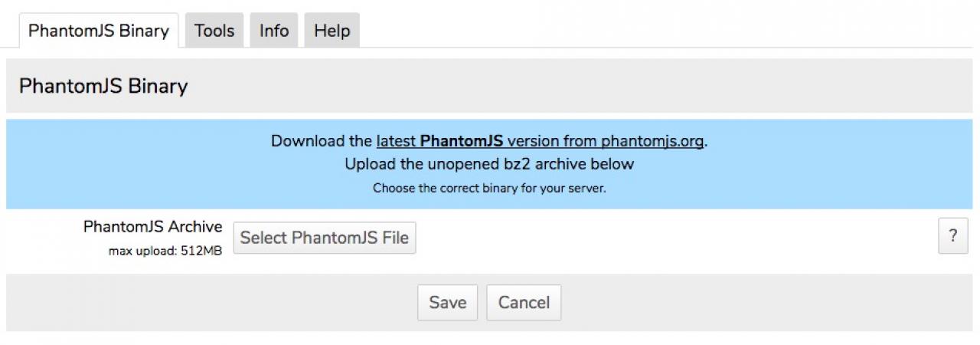Click the PhantomJS Archive field label

click(x=152, y=227)
